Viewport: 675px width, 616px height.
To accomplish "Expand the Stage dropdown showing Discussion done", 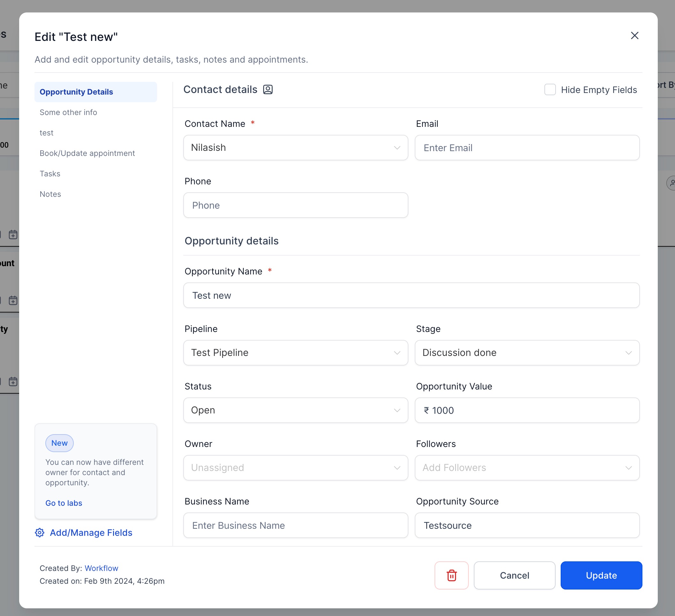I will pyautogui.click(x=527, y=353).
